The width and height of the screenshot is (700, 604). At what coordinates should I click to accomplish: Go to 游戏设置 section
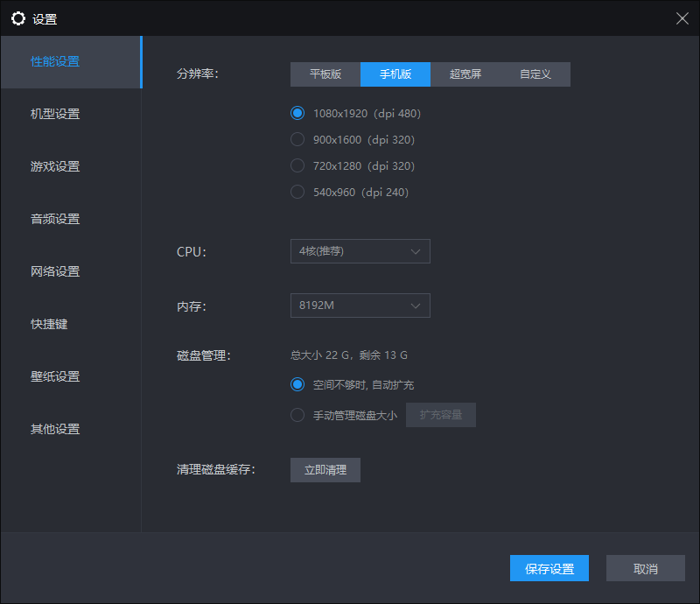tap(55, 166)
